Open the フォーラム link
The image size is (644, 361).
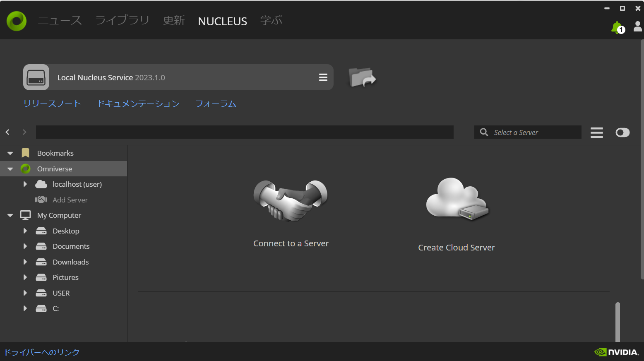[x=216, y=104]
